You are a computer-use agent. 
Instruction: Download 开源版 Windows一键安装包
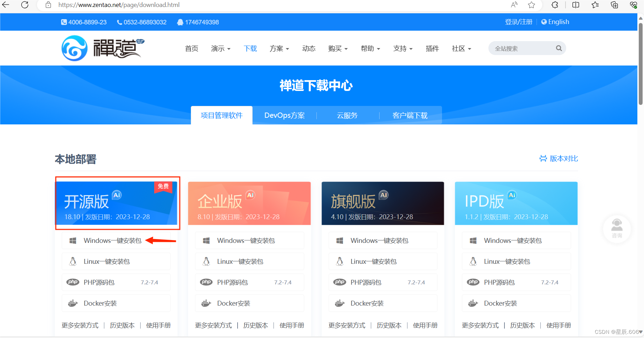click(x=116, y=241)
